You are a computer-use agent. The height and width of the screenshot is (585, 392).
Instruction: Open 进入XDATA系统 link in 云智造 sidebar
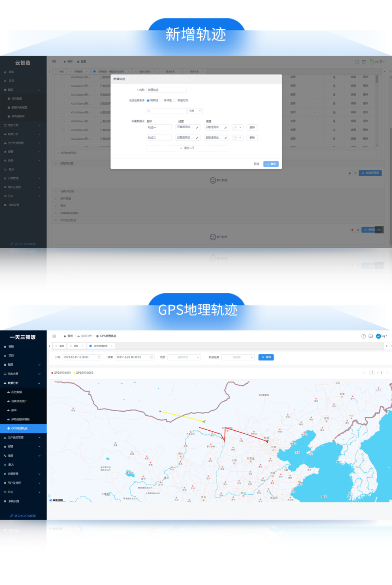pyautogui.click(x=23, y=244)
